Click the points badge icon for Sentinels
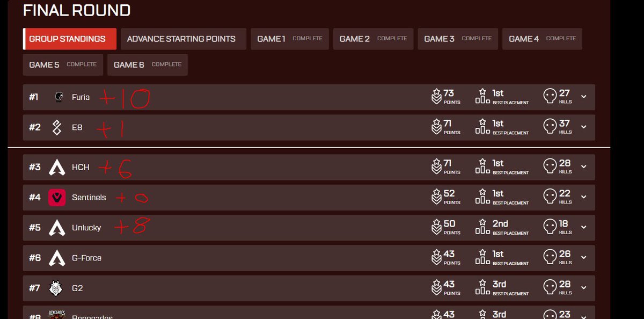Image resolution: width=644 pixels, height=319 pixels. click(436, 197)
